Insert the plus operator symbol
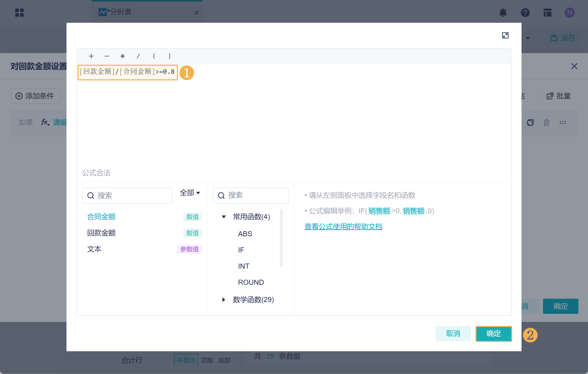Viewport: 588px width, 374px height. pos(91,56)
